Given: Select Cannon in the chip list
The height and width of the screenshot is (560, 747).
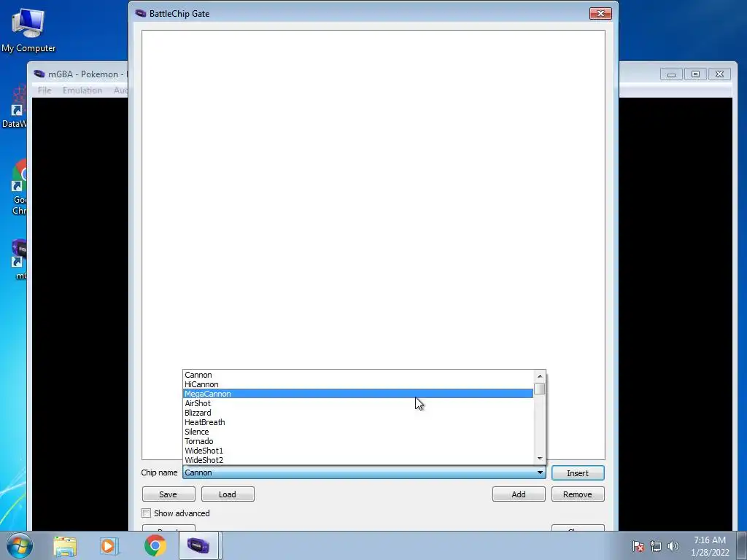Looking at the screenshot, I should [357, 375].
